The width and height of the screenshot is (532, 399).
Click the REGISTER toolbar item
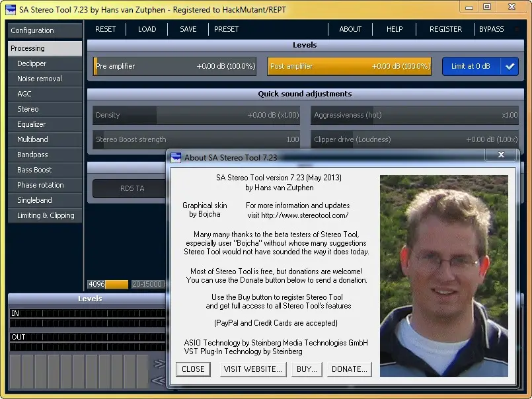click(x=445, y=29)
